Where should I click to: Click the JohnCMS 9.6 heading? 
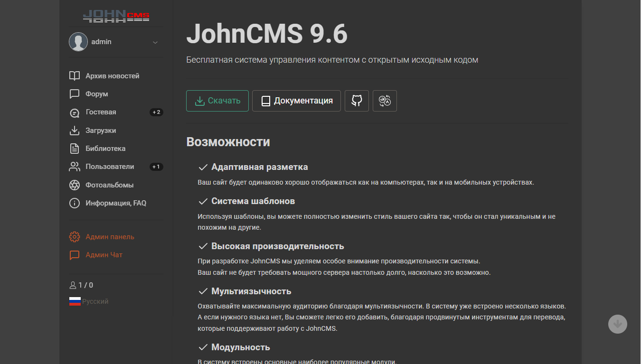[x=267, y=34]
